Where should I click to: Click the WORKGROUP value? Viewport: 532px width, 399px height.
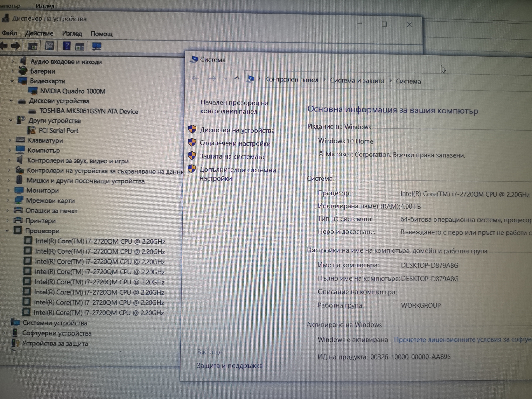[x=421, y=305]
